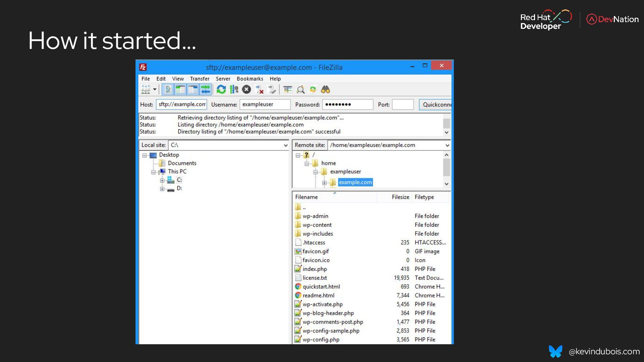
Task: Select the wp-config.php file
Action: point(371,340)
